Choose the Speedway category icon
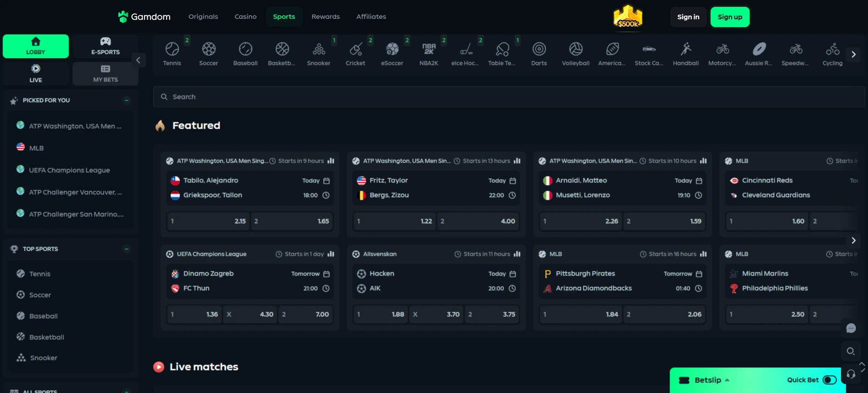 pos(796,49)
